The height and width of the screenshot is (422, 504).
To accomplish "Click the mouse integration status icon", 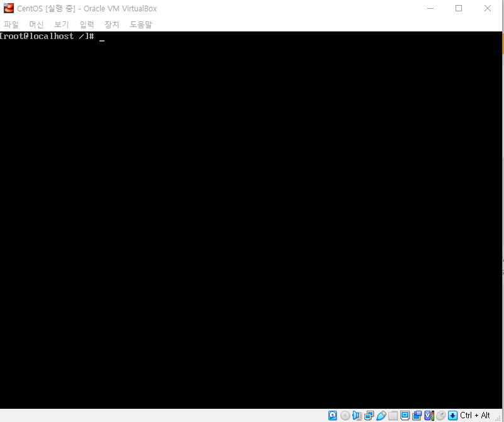I will [x=440, y=415].
